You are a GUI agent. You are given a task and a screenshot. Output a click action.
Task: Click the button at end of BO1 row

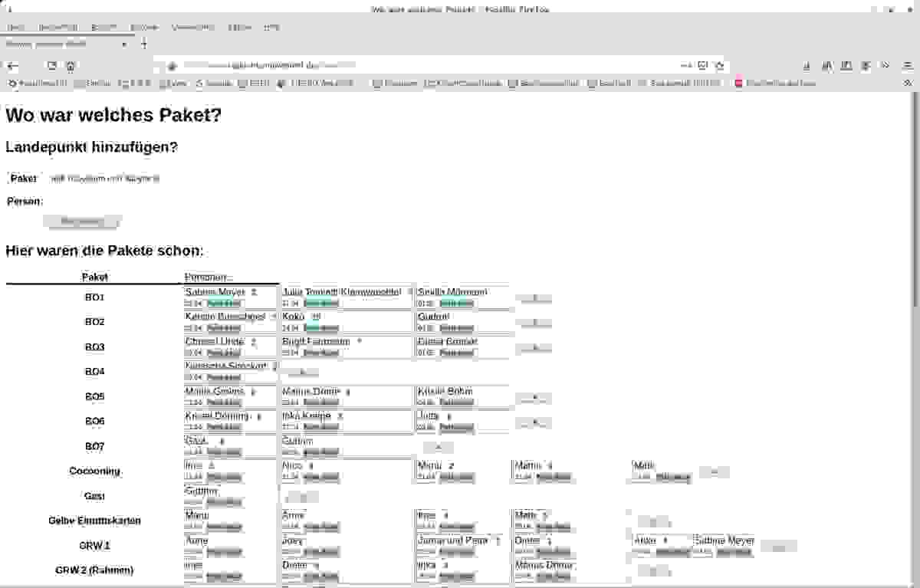(534, 298)
